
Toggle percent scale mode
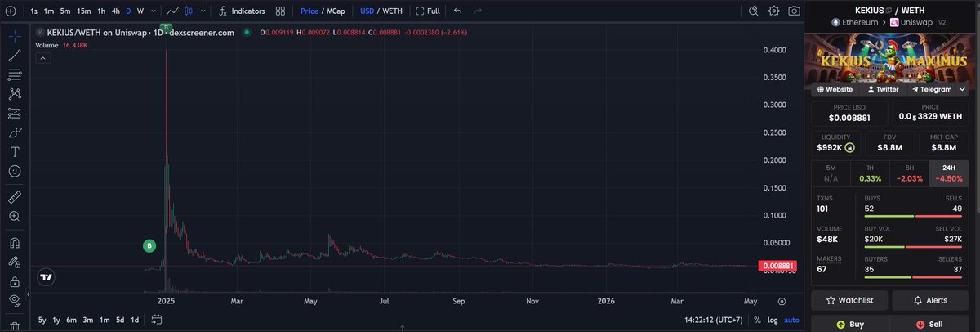757,320
